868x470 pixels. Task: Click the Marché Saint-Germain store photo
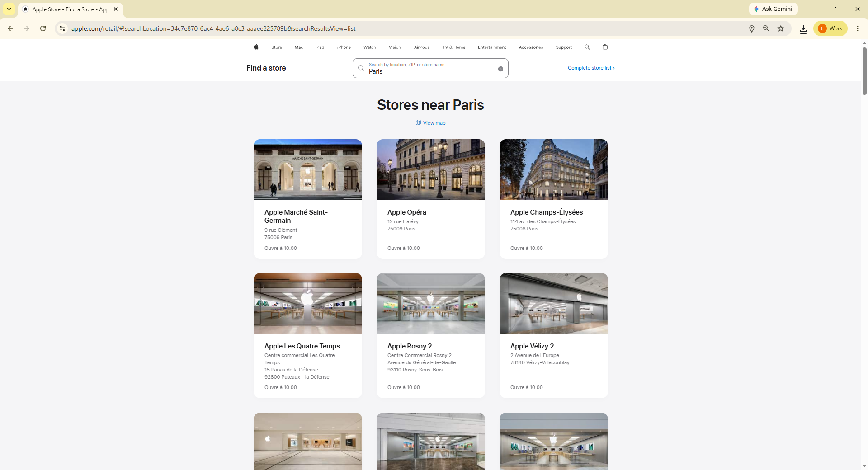(x=308, y=169)
